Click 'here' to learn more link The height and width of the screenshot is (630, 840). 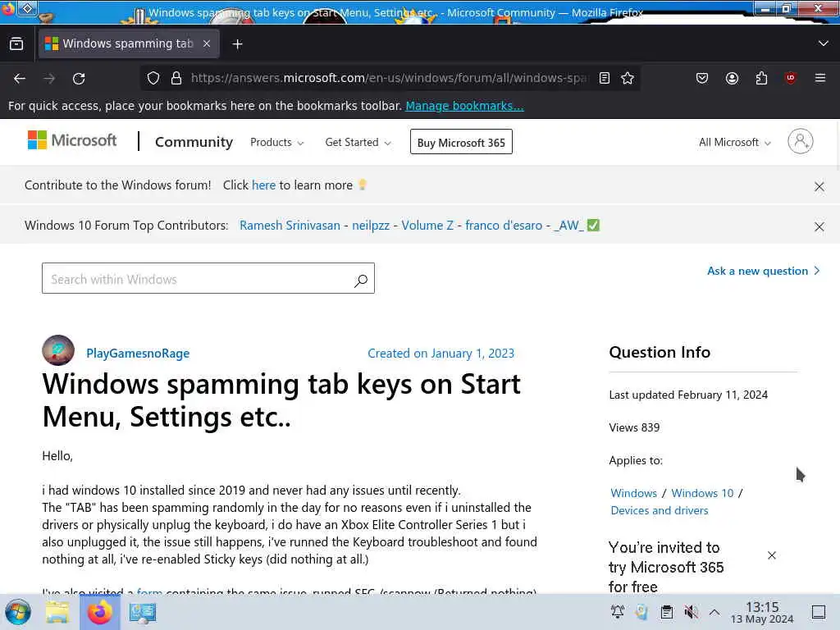[x=263, y=185]
